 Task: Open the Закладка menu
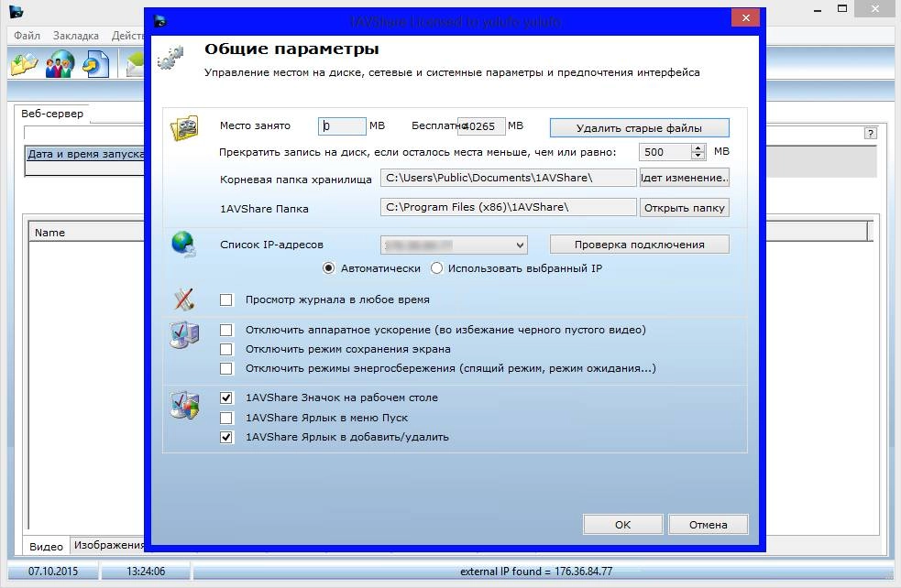pos(76,36)
